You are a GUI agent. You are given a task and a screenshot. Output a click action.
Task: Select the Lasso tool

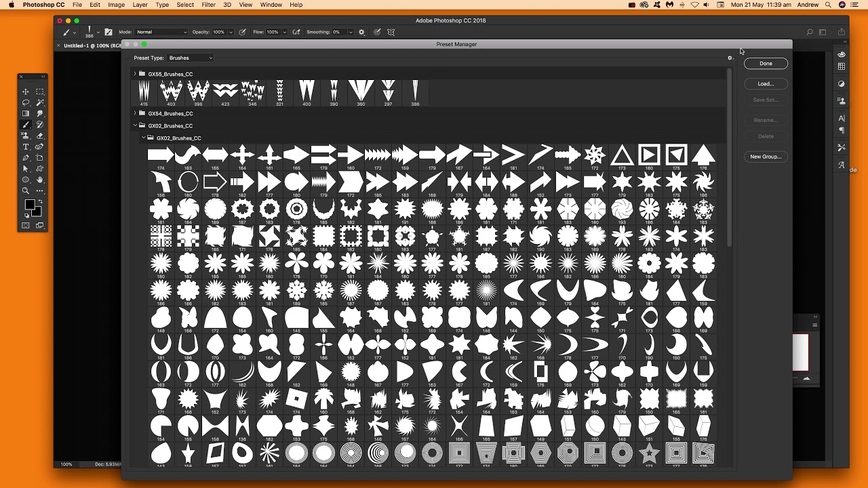(x=26, y=102)
